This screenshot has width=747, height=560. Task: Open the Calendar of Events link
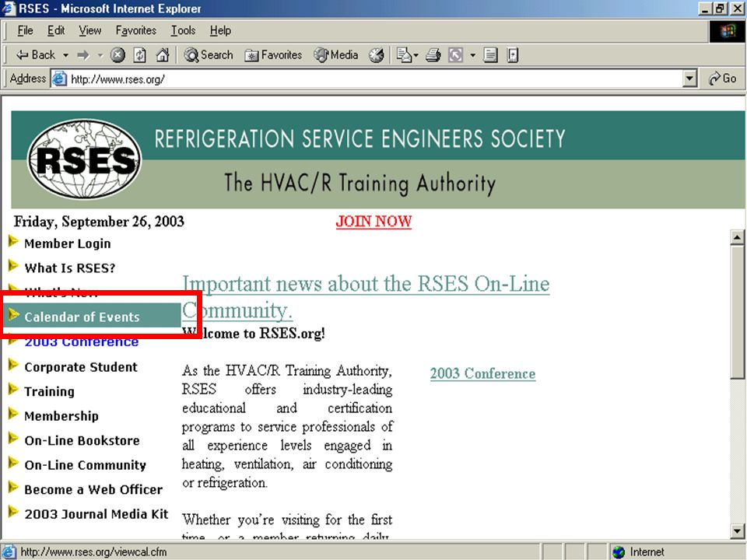tap(82, 317)
